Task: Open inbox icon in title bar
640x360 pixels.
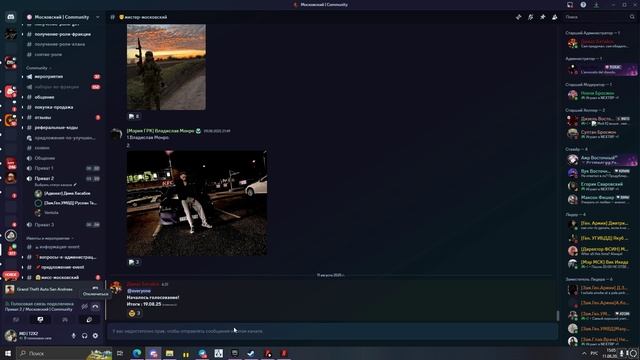Action: pos(570,5)
